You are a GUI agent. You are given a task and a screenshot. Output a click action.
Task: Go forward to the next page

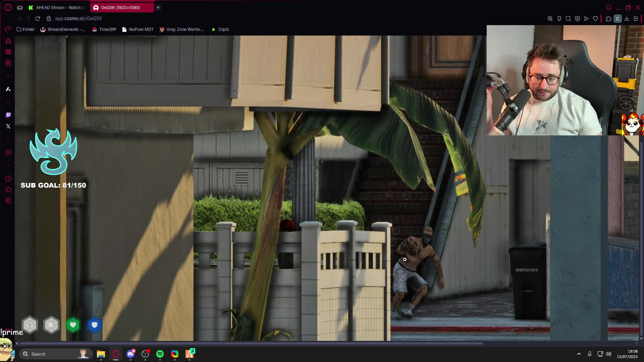point(29,18)
